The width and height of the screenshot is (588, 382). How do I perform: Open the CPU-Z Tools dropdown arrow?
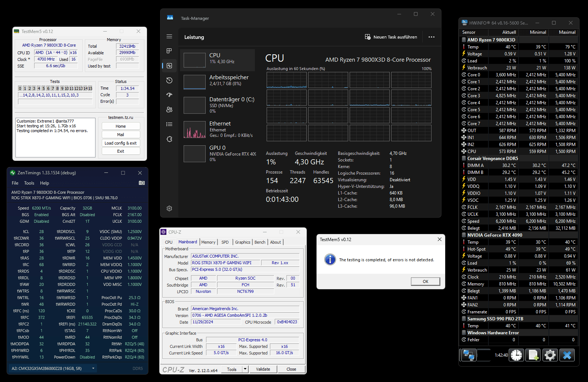[245, 369]
